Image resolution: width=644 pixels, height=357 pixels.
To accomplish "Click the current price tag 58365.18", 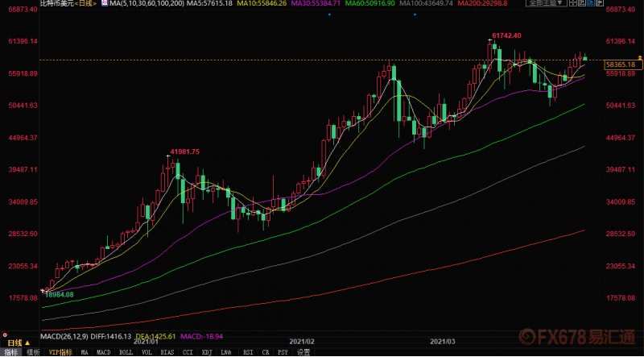I will click(623, 64).
